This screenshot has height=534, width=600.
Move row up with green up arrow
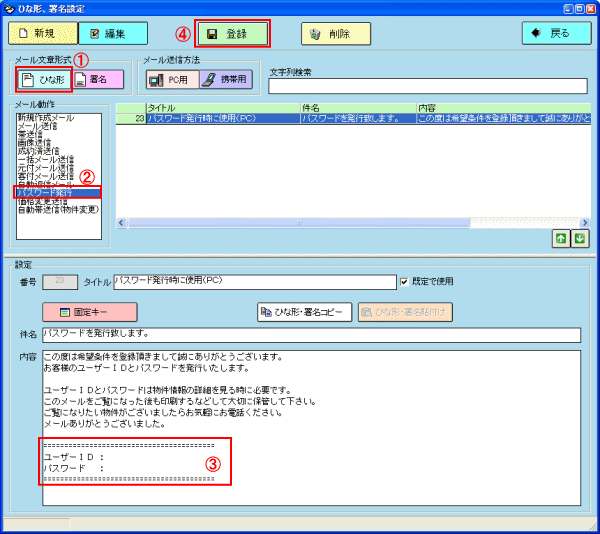561,239
